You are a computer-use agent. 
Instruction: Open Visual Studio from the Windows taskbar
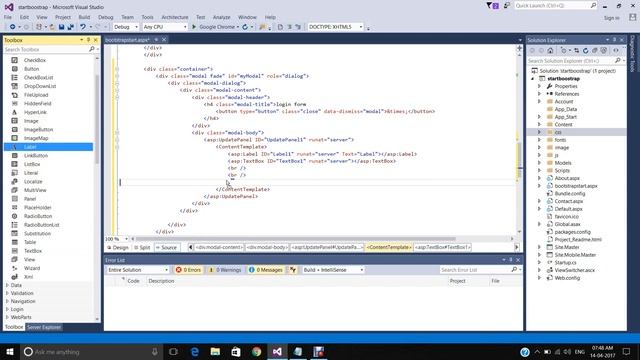[277, 351]
